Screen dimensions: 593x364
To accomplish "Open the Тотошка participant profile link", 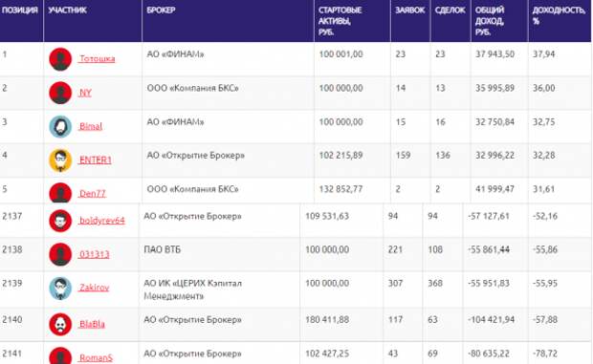I will point(97,59).
